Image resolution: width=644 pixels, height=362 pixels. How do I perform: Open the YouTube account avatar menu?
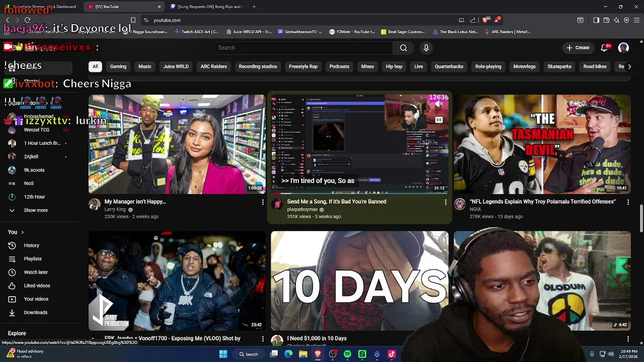click(623, 48)
